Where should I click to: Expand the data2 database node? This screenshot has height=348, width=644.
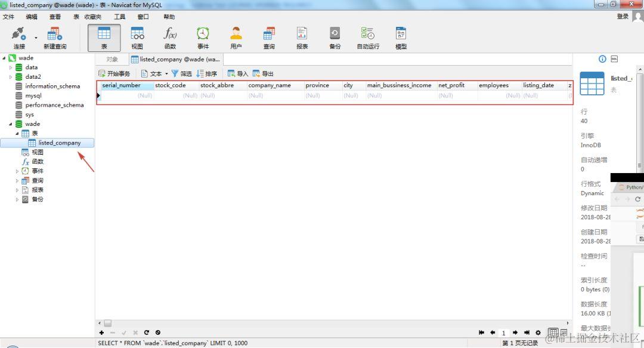pos(11,77)
